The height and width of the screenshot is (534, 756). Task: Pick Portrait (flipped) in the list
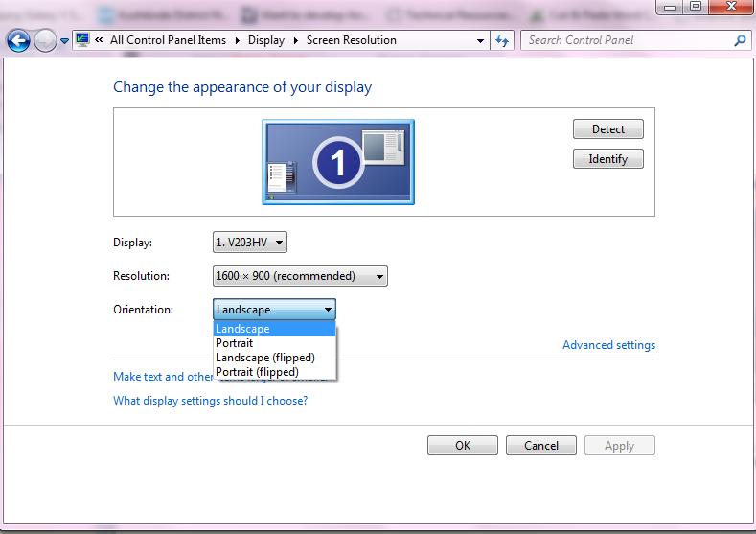pos(257,372)
